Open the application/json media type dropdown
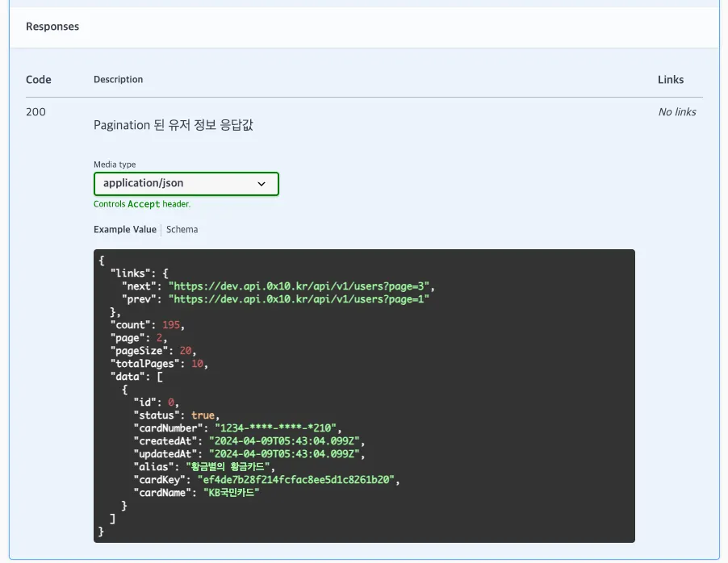 point(186,184)
